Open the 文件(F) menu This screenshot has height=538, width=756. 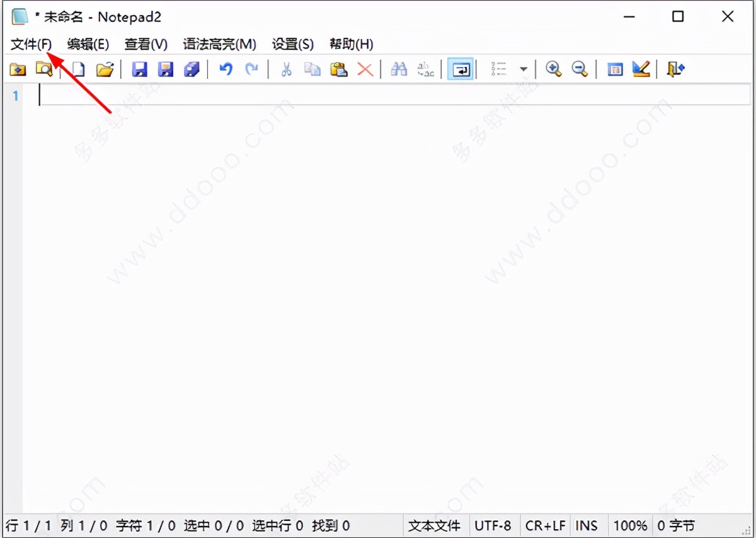click(x=29, y=44)
